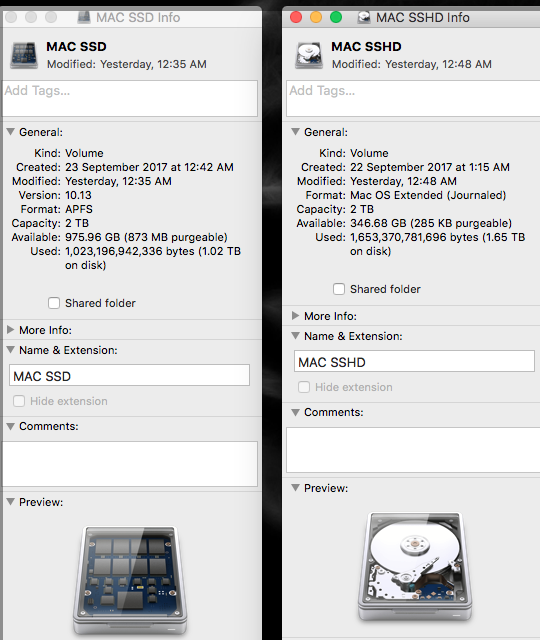Image resolution: width=540 pixels, height=640 pixels.
Task: Select 23 September 2017 created date
Action: click(x=149, y=167)
